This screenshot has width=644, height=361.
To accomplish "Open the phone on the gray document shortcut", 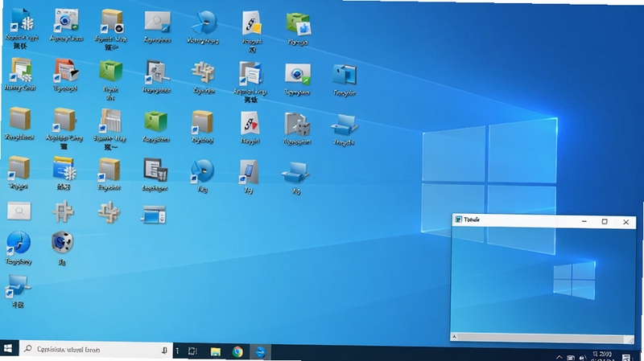I will tap(249, 172).
